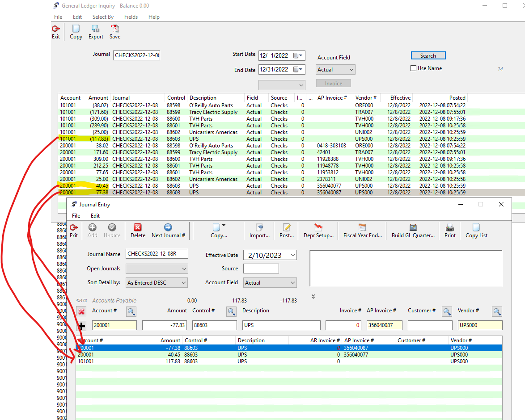Click the Save PDF icon in Ledger Inquiry
Viewport: 525px width, 420px height.
(x=115, y=29)
